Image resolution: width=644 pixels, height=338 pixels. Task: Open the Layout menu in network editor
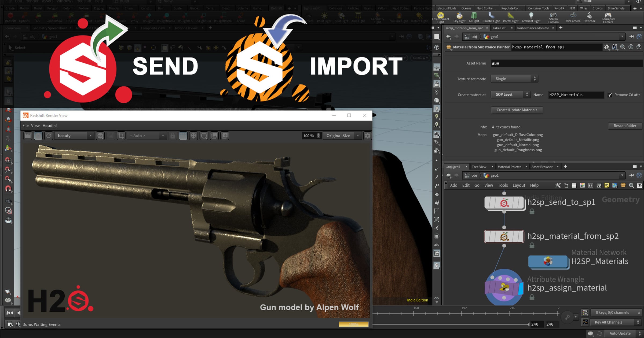pos(519,185)
